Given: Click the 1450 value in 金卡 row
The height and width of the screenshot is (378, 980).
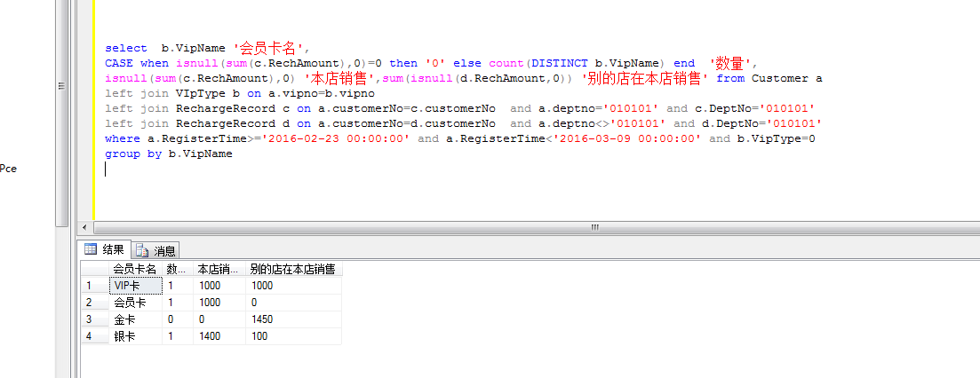Looking at the screenshot, I should [x=293, y=319].
